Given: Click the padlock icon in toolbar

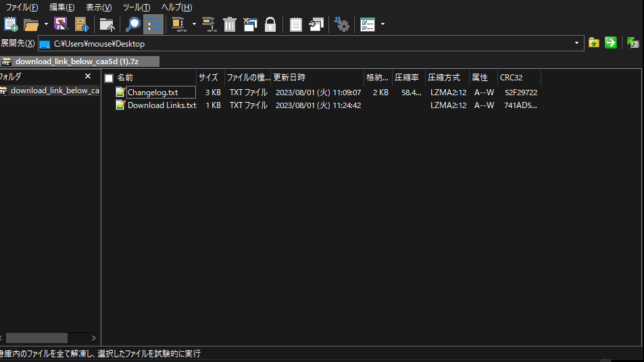Looking at the screenshot, I should click(x=270, y=25).
